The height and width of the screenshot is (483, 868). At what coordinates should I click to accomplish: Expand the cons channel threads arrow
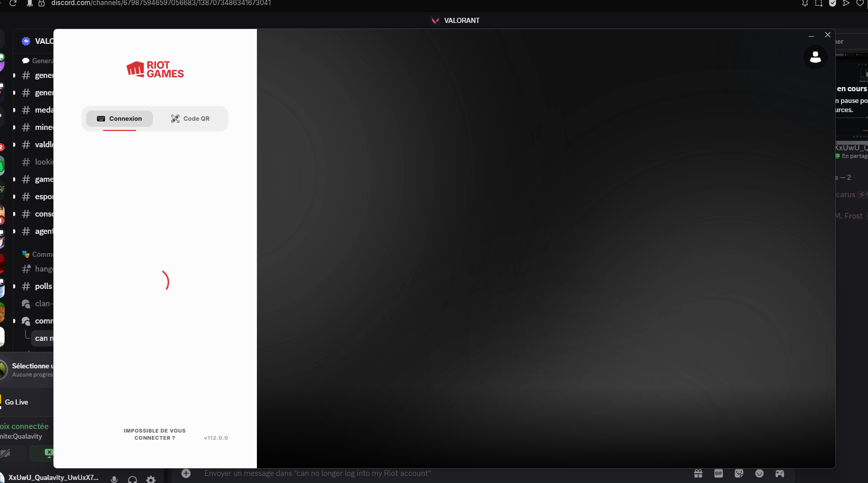pyautogui.click(x=14, y=214)
